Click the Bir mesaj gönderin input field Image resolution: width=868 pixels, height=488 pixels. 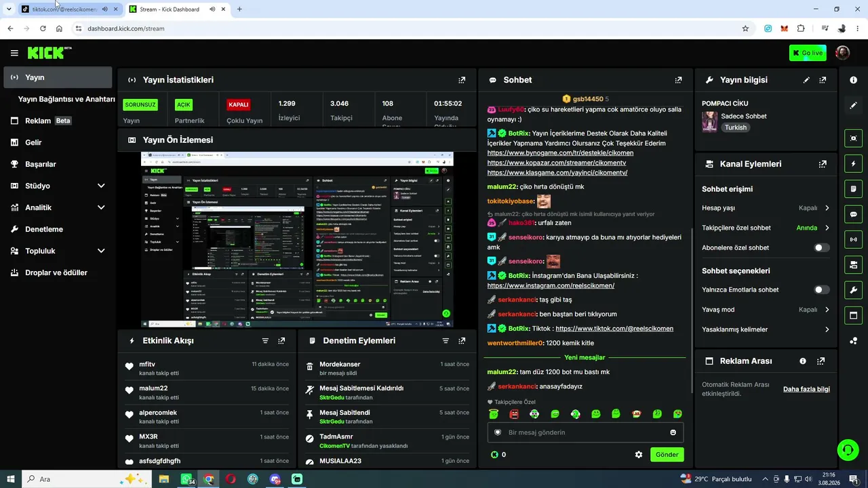point(585,432)
